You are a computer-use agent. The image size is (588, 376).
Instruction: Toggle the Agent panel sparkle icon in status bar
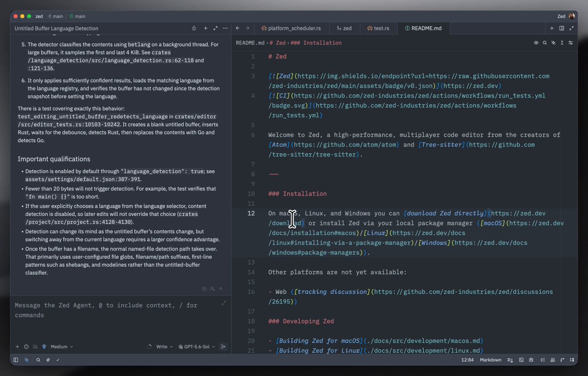click(26, 360)
